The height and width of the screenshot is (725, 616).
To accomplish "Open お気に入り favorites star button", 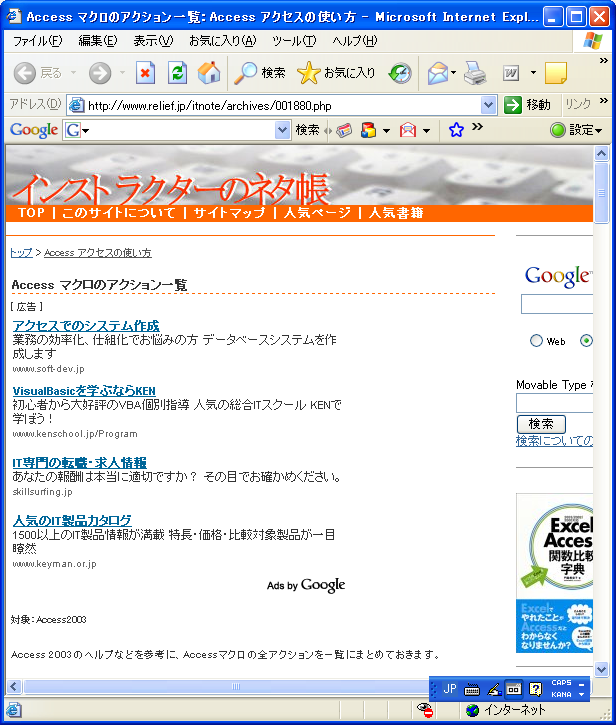I will point(336,73).
